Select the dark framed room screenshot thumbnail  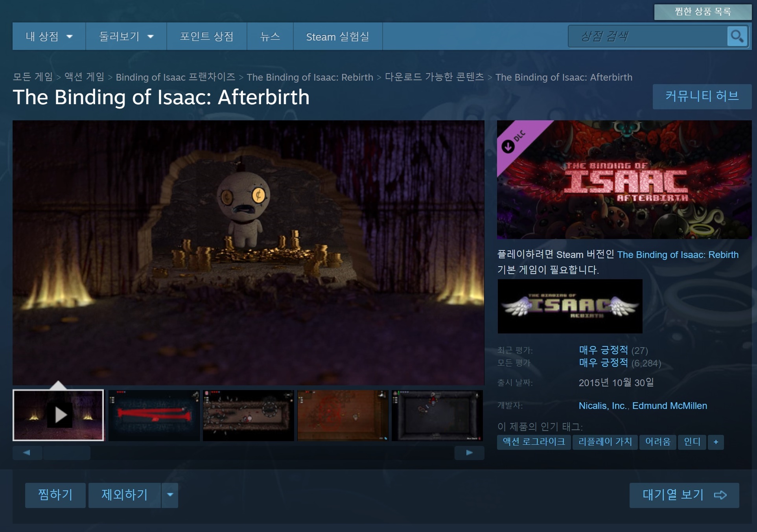[x=437, y=415]
